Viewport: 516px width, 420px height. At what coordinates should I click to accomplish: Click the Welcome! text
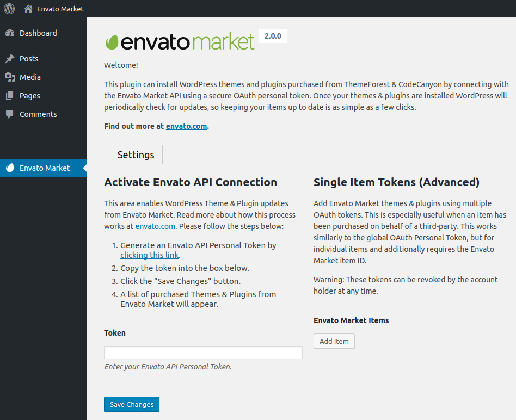coord(121,65)
